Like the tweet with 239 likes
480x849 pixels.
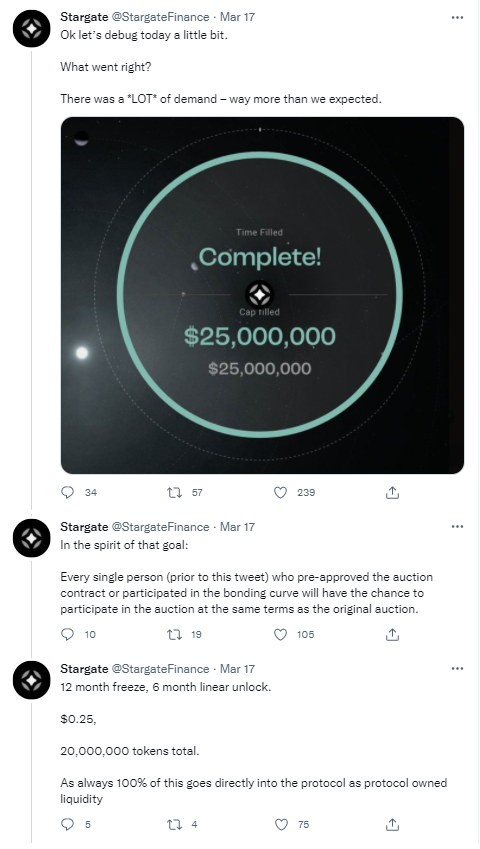click(x=280, y=492)
